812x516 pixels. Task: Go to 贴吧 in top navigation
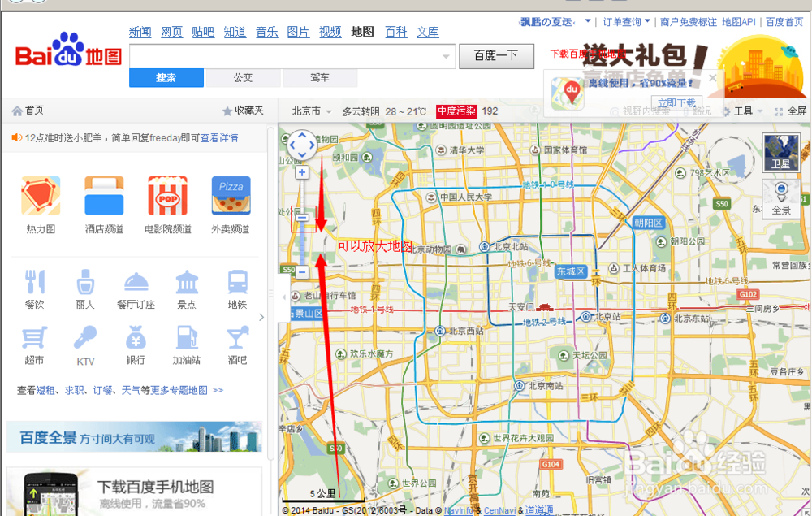point(203,32)
